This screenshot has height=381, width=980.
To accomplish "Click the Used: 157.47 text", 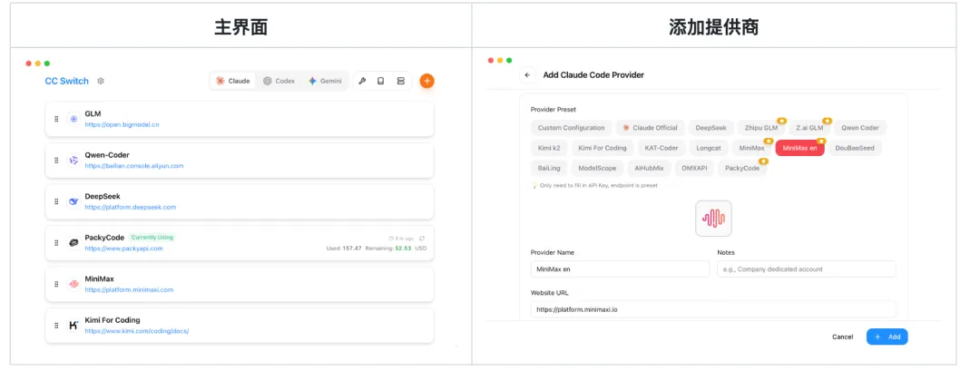I will click(x=344, y=249).
